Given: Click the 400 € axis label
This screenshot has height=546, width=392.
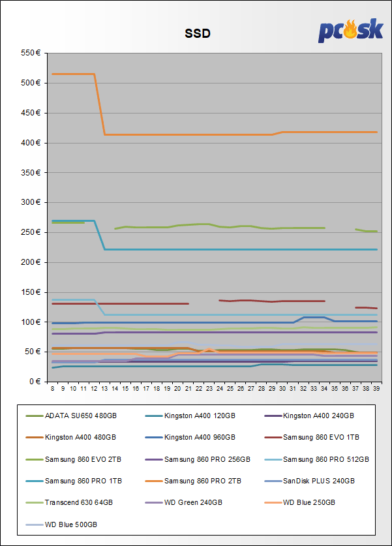Looking at the screenshot, I should click(x=31, y=143).
